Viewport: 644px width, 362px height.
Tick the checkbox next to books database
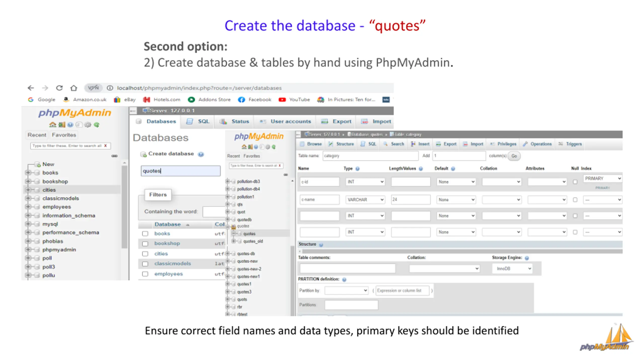click(145, 234)
